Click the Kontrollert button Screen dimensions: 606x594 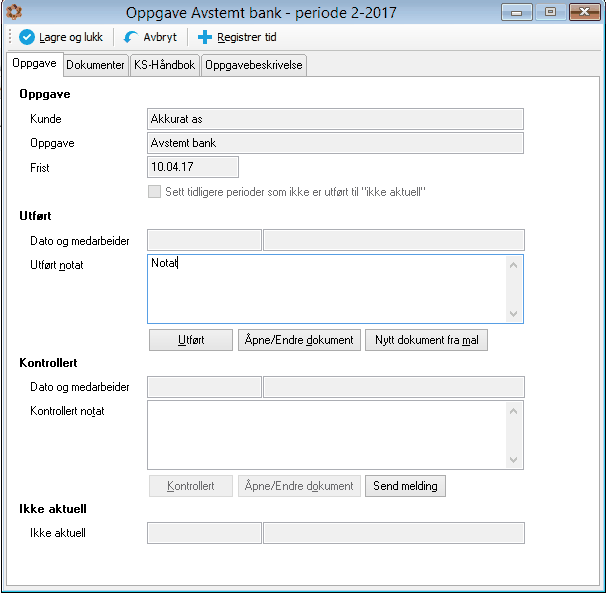click(x=191, y=486)
